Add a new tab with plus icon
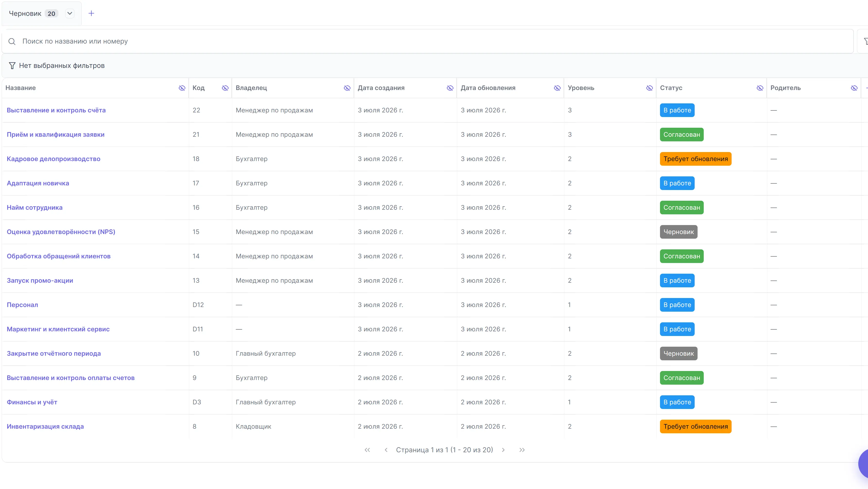Image resolution: width=868 pixels, height=489 pixels. (91, 13)
